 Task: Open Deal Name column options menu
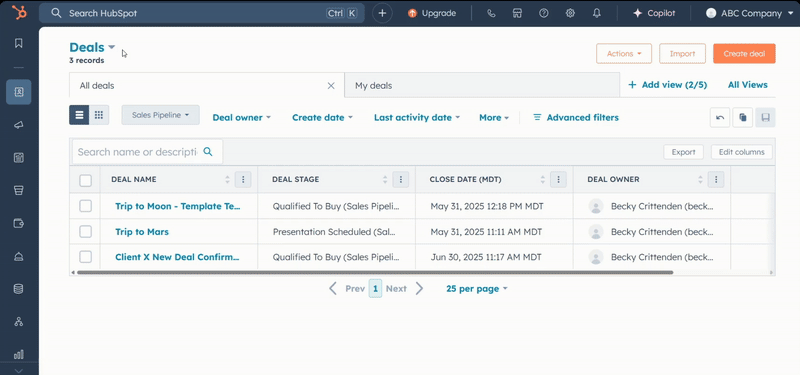point(243,180)
